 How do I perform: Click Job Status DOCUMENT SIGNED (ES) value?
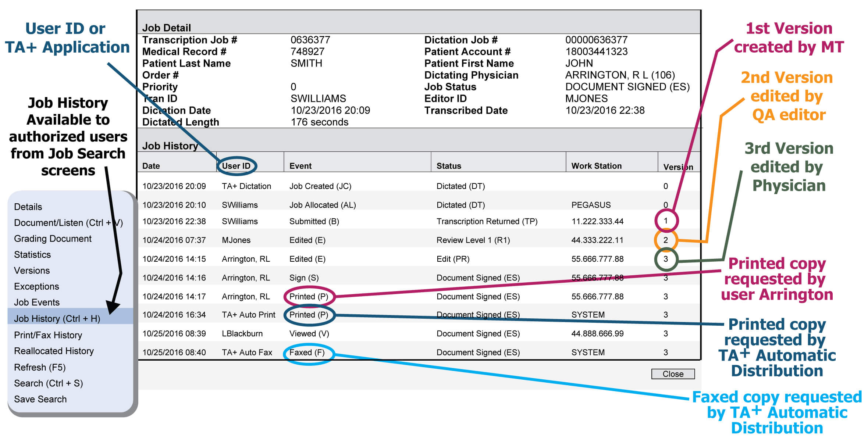tap(627, 87)
